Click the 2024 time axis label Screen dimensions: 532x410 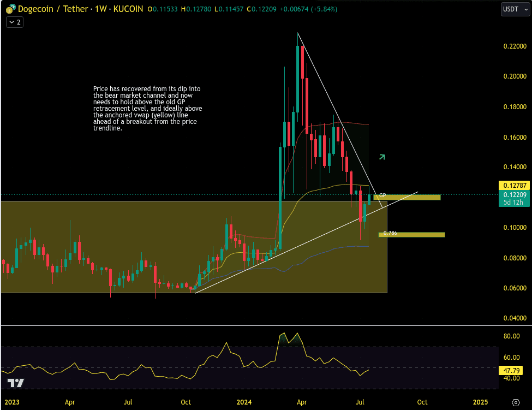(244, 402)
